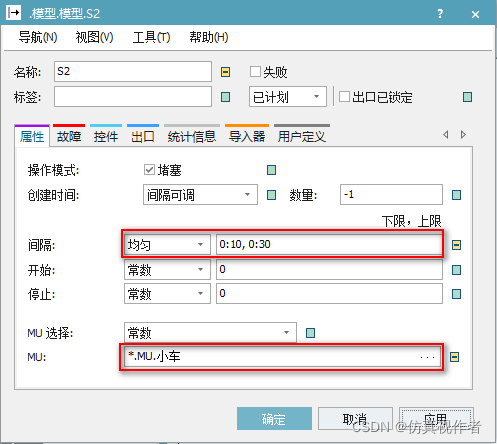Switch to the 导入器 tab
497x444 pixels.
click(x=247, y=136)
